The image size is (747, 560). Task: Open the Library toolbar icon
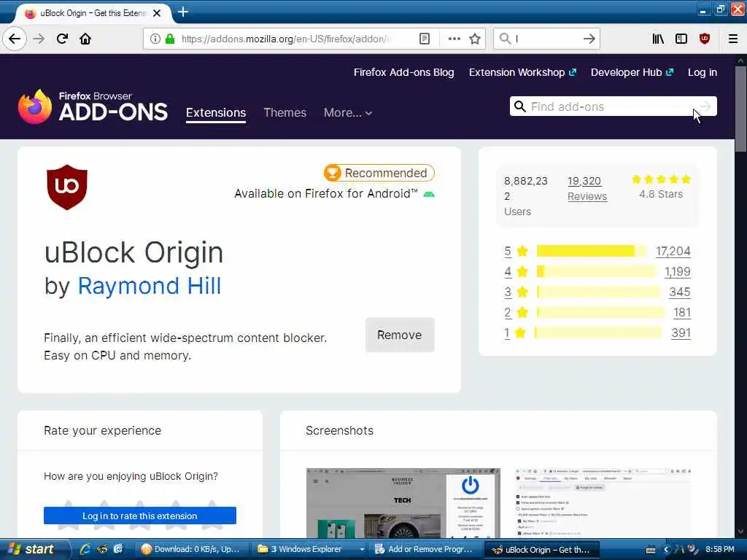coord(658,39)
